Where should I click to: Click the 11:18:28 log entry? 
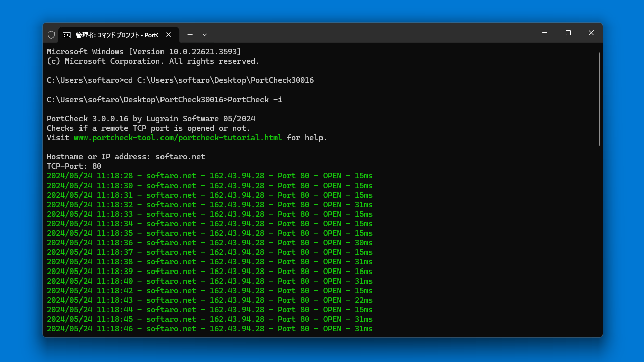(210, 176)
